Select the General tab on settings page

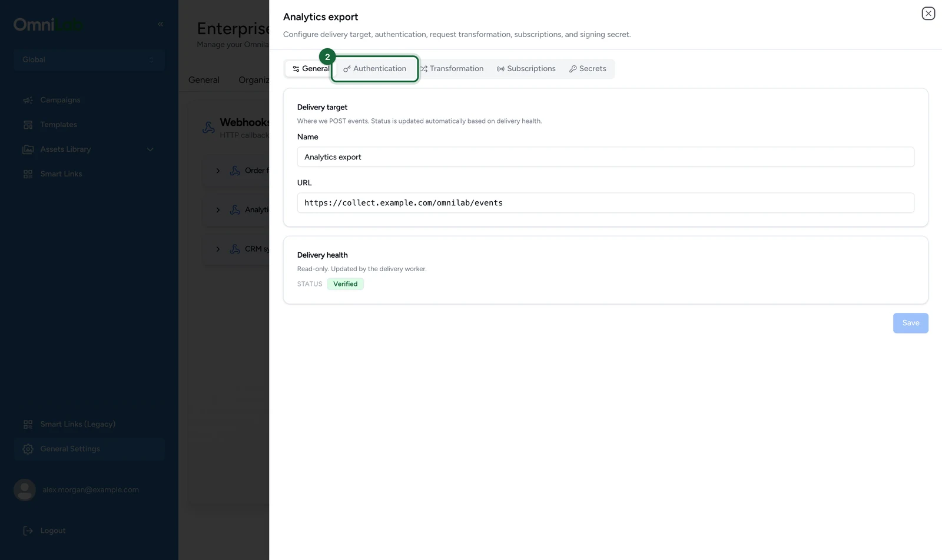click(204, 80)
